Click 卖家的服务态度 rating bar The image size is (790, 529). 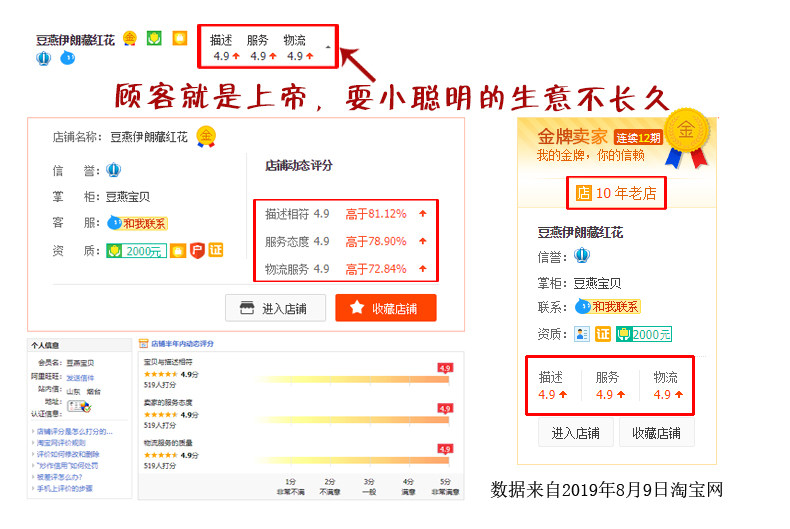353,419
